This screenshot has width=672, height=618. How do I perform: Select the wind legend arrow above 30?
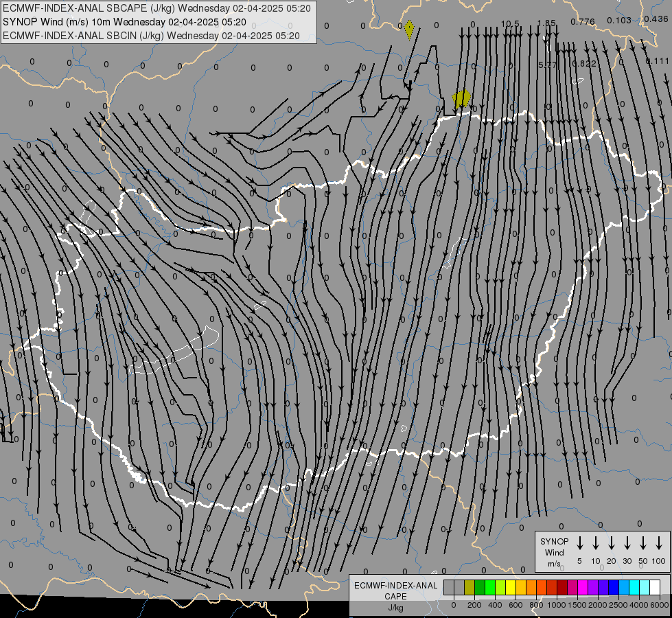[627, 542]
